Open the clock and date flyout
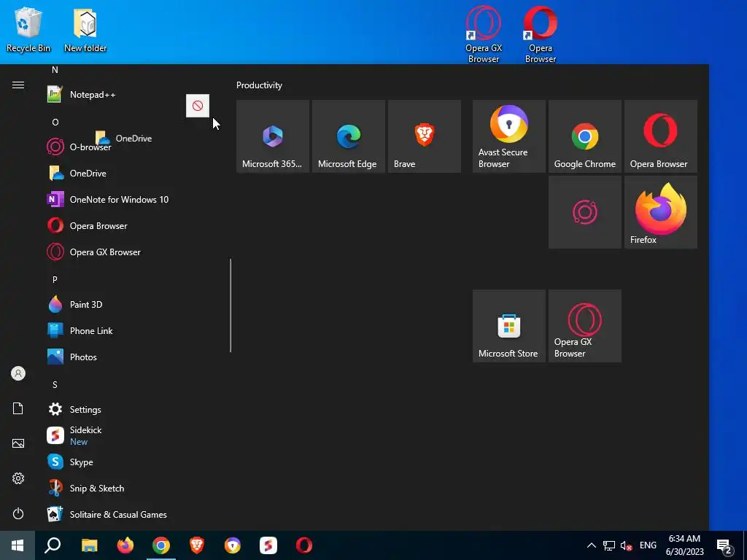This screenshot has height=560, width=747. 684,545
